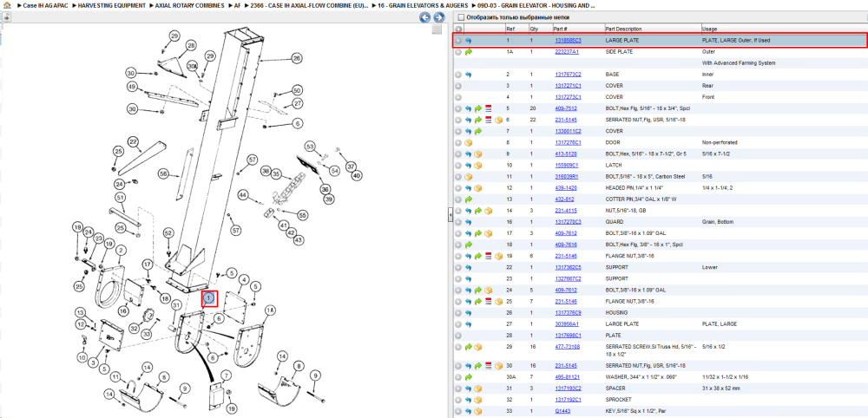Click '31 x 38 x 52 mm' usage cell

pos(721,389)
